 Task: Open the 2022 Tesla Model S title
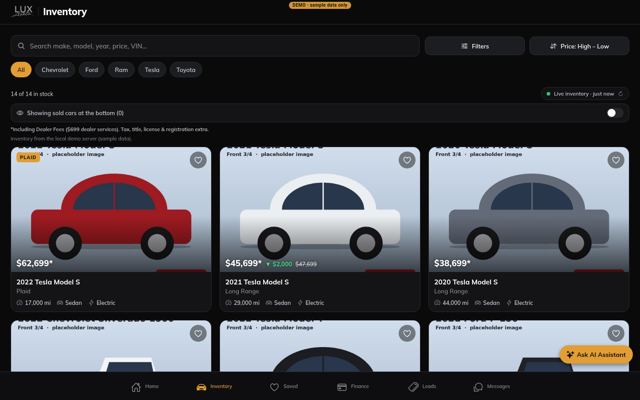point(48,282)
